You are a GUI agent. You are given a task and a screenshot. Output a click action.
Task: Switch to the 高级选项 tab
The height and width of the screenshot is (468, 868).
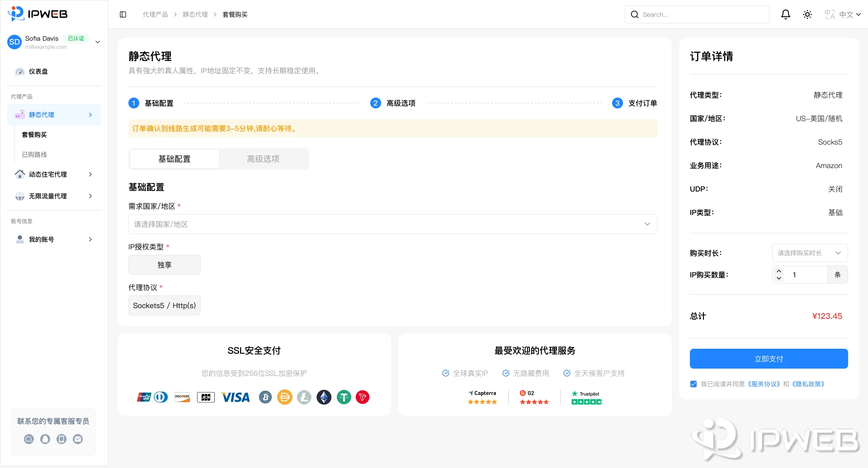click(263, 159)
